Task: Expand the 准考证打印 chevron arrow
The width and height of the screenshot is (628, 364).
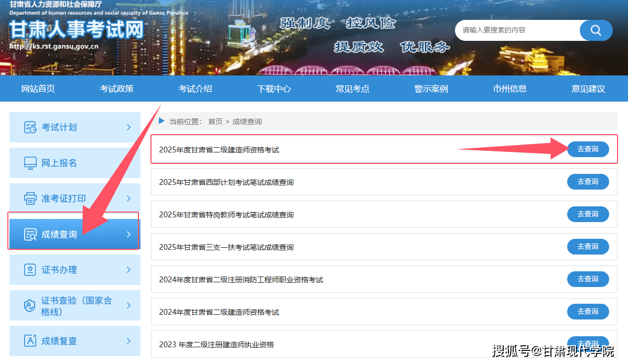Action: coord(128,198)
